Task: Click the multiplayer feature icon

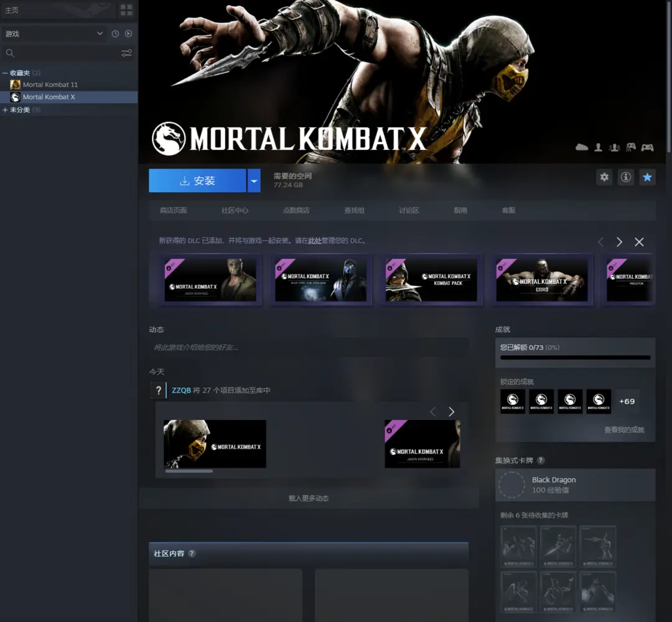Action: [x=614, y=147]
